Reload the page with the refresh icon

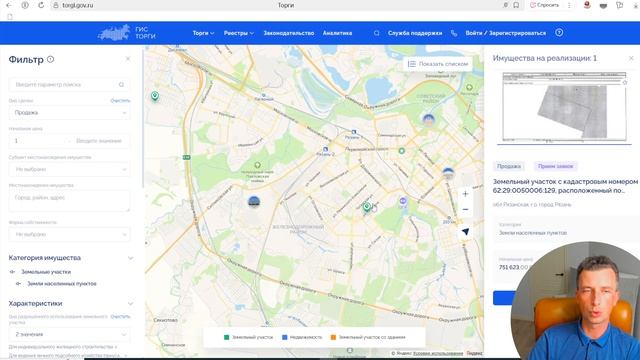pyautogui.click(x=41, y=5)
